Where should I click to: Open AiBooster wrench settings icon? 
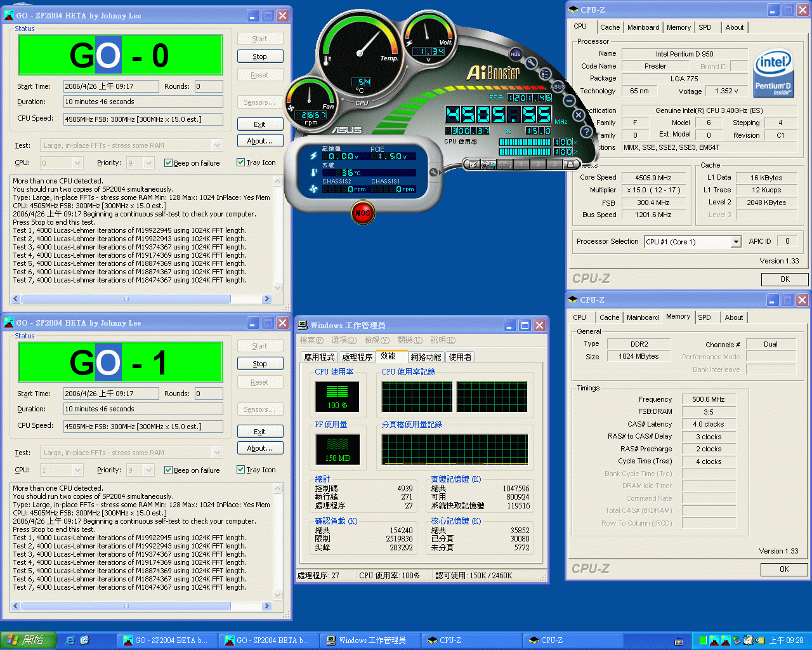point(531,63)
